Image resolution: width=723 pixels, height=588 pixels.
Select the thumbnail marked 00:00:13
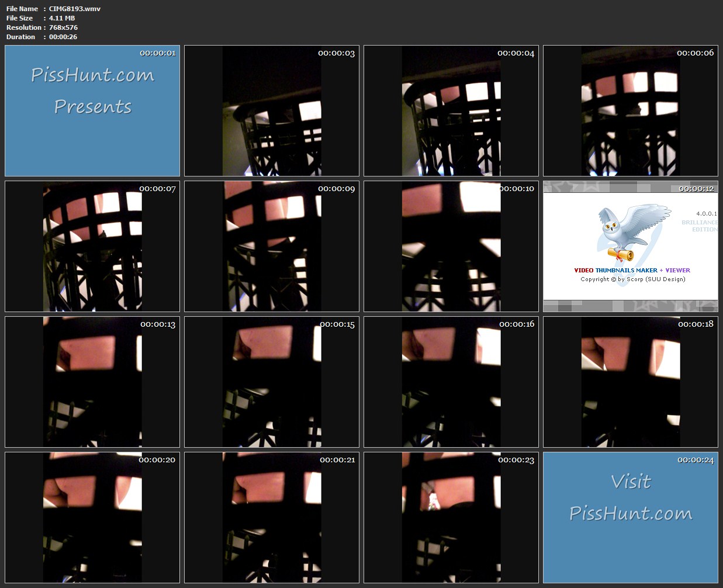(x=92, y=382)
